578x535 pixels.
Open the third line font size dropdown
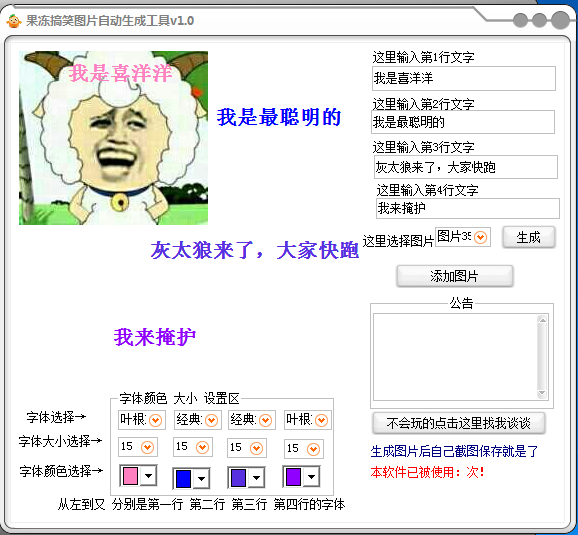click(257, 448)
